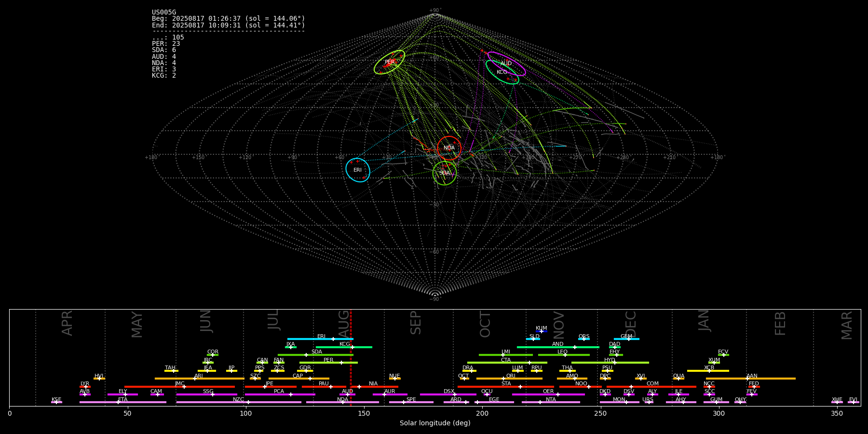This screenshot has height=434, width=868.
Task: Click the KSE shower label in timeline
Action: pyautogui.click(x=56, y=400)
